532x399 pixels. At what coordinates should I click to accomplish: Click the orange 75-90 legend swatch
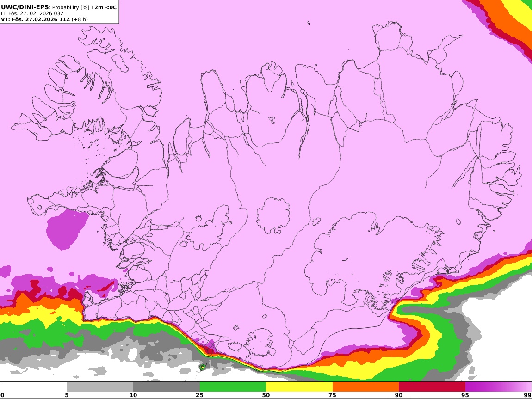[x=366, y=387]
